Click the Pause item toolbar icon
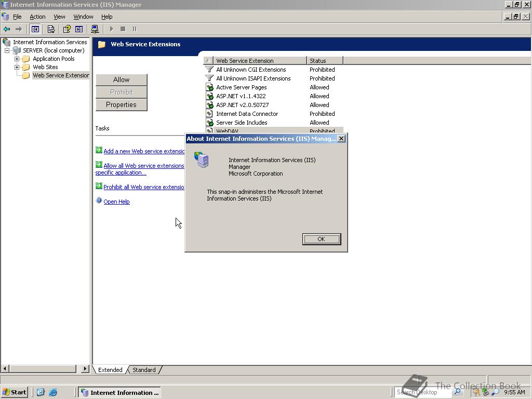 [x=135, y=29]
